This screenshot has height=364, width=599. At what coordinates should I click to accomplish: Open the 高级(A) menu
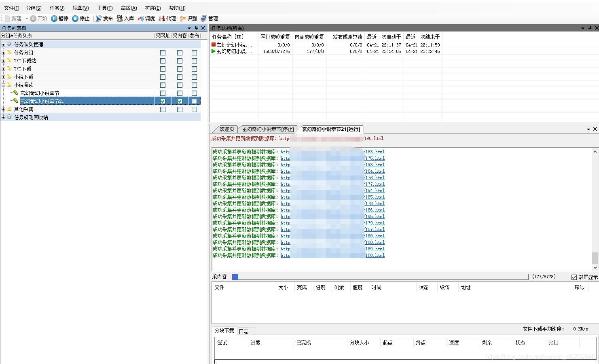[129, 8]
